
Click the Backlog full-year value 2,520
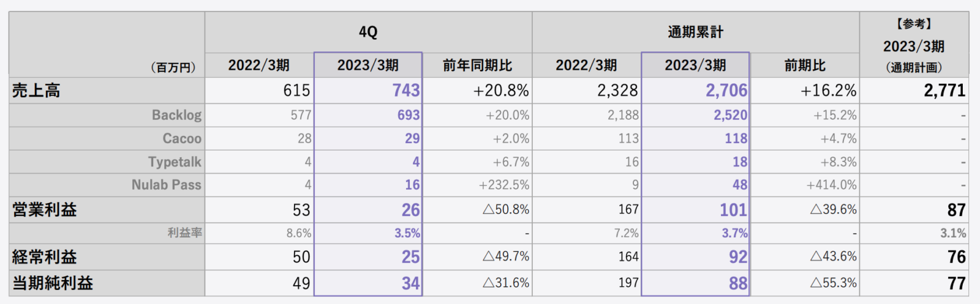[730, 115]
